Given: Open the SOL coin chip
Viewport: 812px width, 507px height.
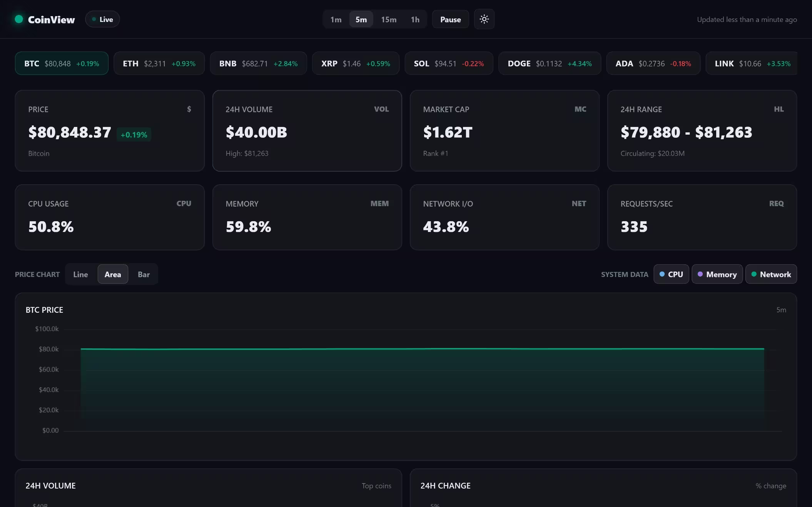Looking at the screenshot, I should pos(449,63).
